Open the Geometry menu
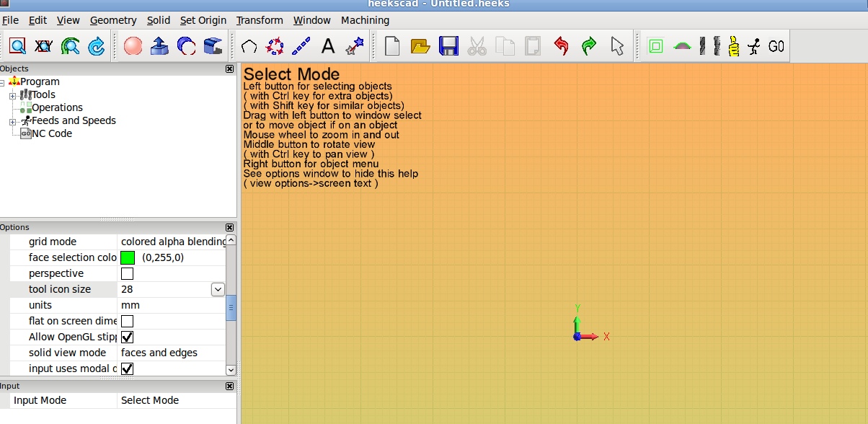The width and height of the screenshot is (868, 424). point(113,20)
